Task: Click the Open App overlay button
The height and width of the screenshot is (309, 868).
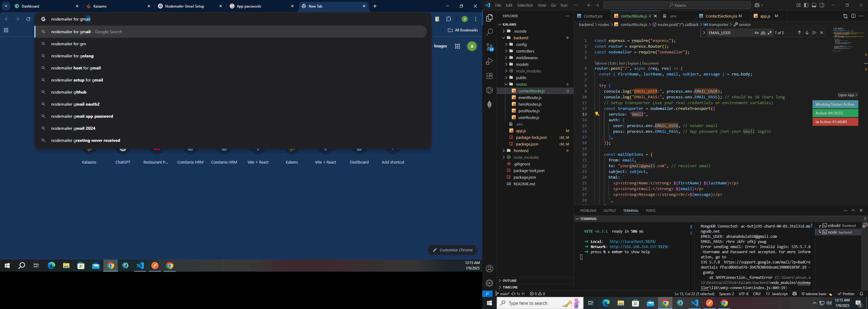Action: tap(848, 95)
